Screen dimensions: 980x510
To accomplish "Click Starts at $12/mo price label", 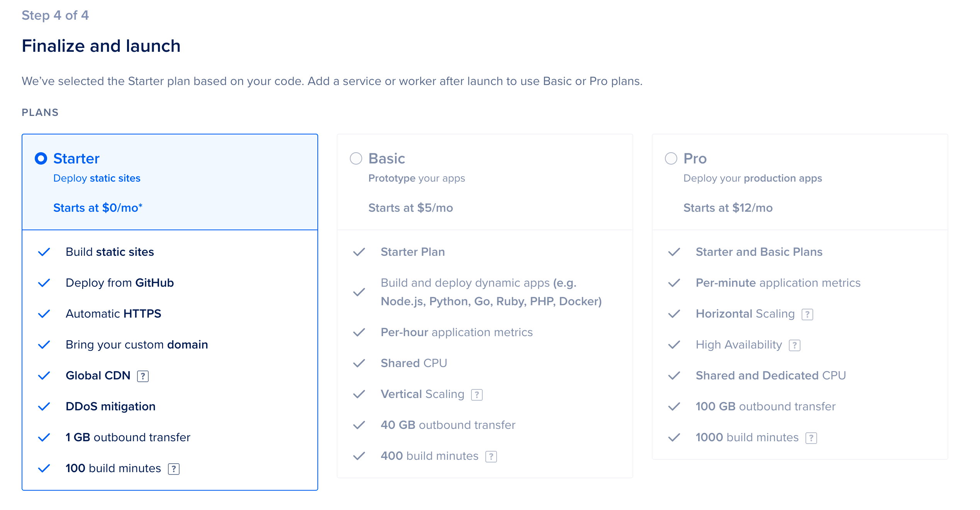I will [728, 208].
